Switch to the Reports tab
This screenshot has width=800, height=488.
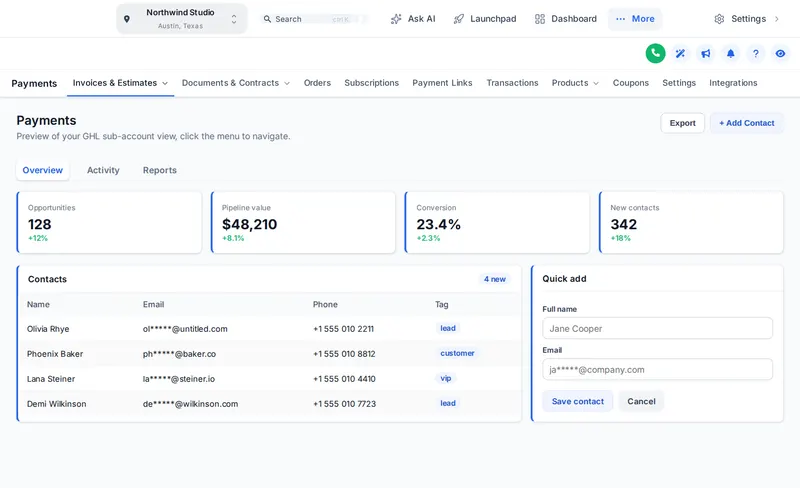point(160,170)
